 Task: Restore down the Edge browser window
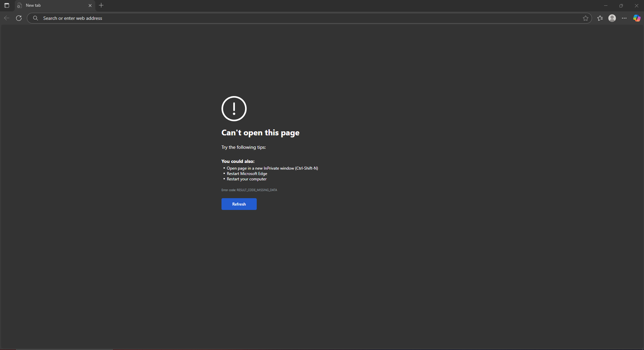point(621,5)
